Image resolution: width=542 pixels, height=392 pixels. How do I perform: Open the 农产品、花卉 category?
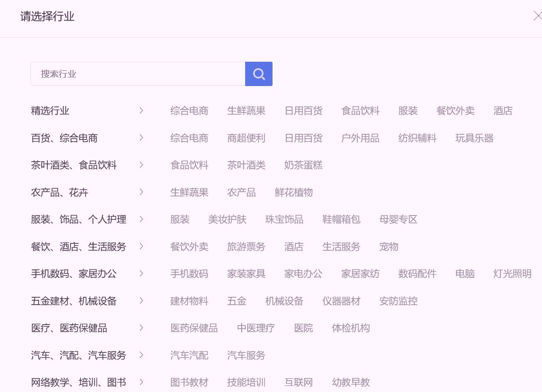point(60,193)
